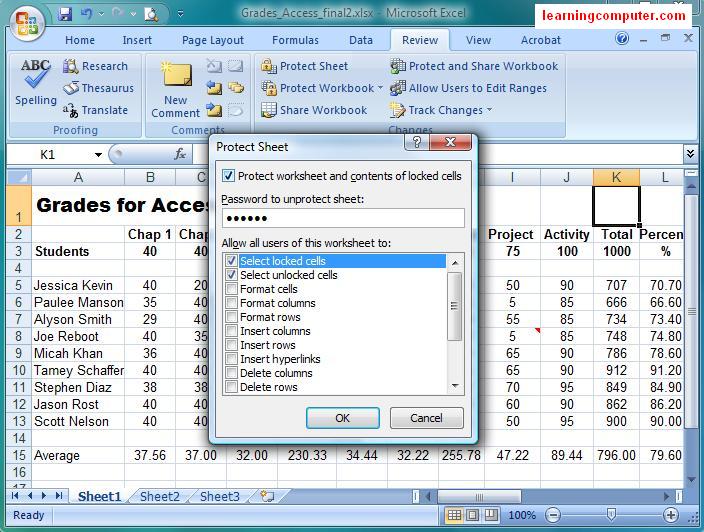The width and height of the screenshot is (704, 532).
Task: Check the Insert columns option
Action: click(x=231, y=331)
